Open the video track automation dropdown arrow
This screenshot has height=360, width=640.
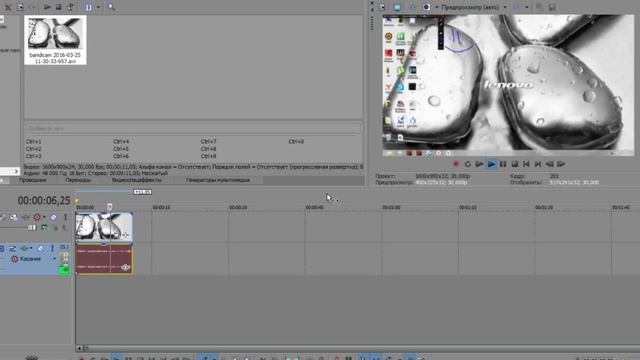(x=44, y=217)
